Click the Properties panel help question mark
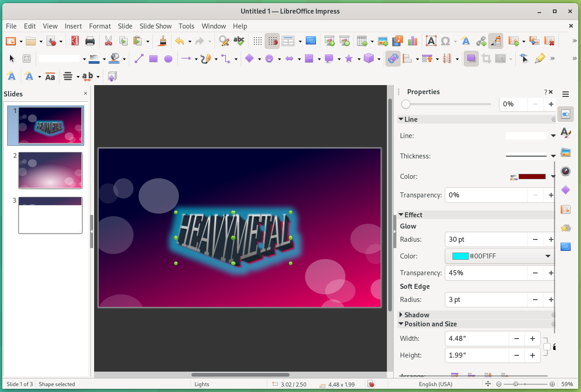 point(546,91)
